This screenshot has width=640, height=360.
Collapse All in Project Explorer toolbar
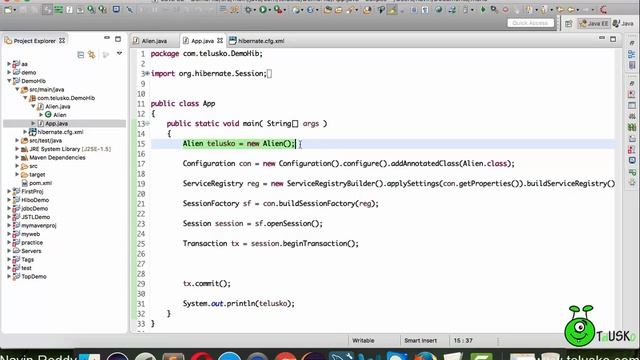(80, 55)
